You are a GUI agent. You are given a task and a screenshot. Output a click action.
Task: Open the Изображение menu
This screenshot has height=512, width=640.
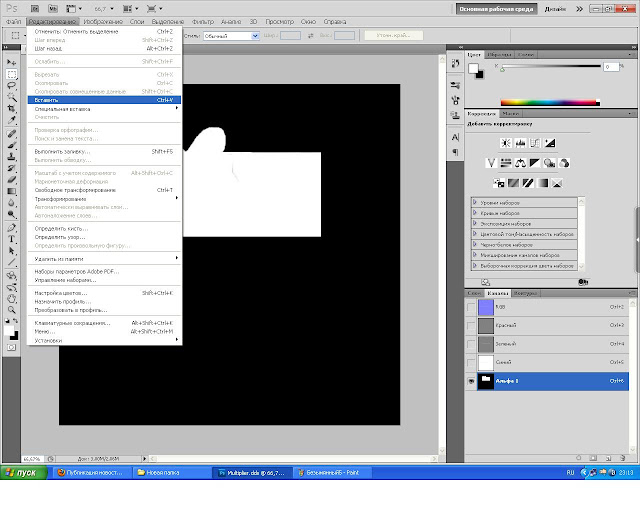coord(103,22)
